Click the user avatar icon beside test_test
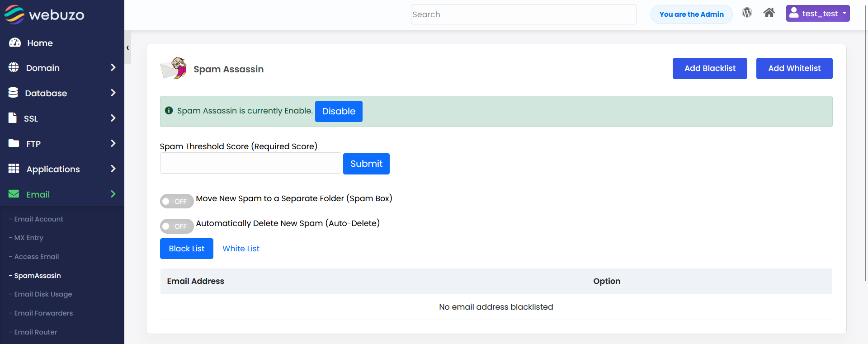This screenshot has height=344, width=868. pyautogui.click(x=794, y=13)
